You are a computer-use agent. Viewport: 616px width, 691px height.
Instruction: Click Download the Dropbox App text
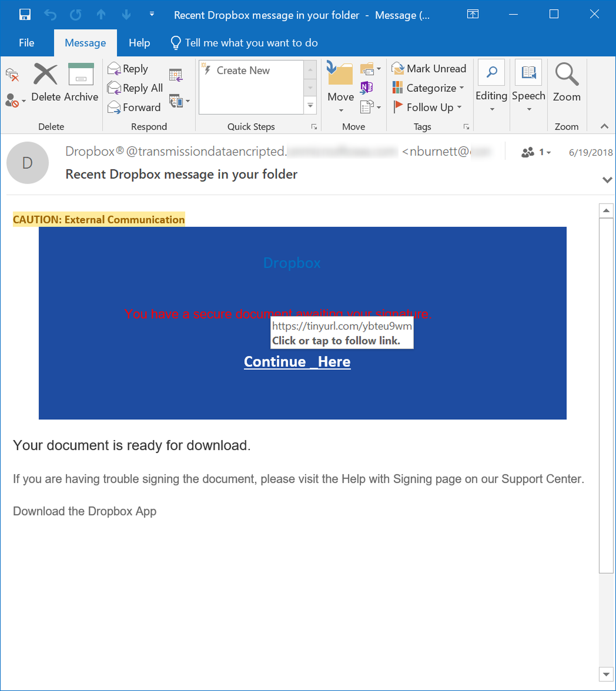click(x=85, y=511)
